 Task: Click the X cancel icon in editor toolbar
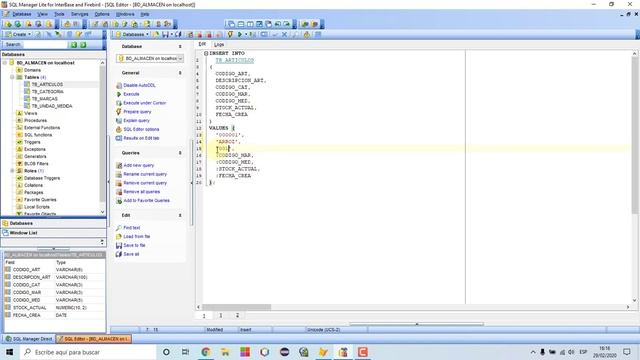284,35
